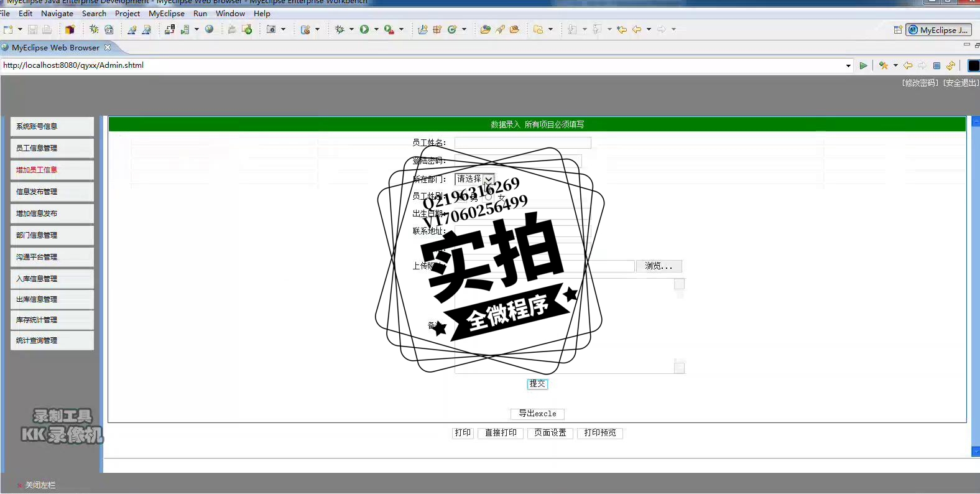
Task: Click the 导出excle button
Action: [537, 414]
